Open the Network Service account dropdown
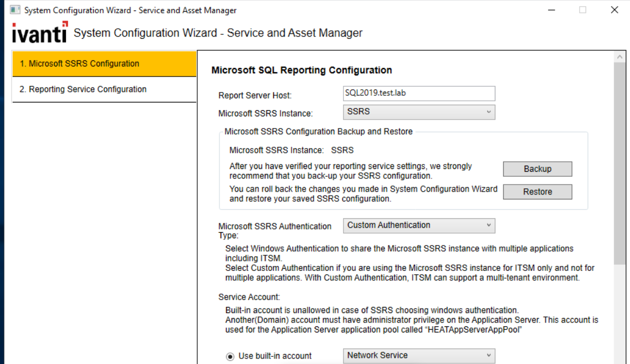Viewport: 630px width, 364px height. point(419,356)
